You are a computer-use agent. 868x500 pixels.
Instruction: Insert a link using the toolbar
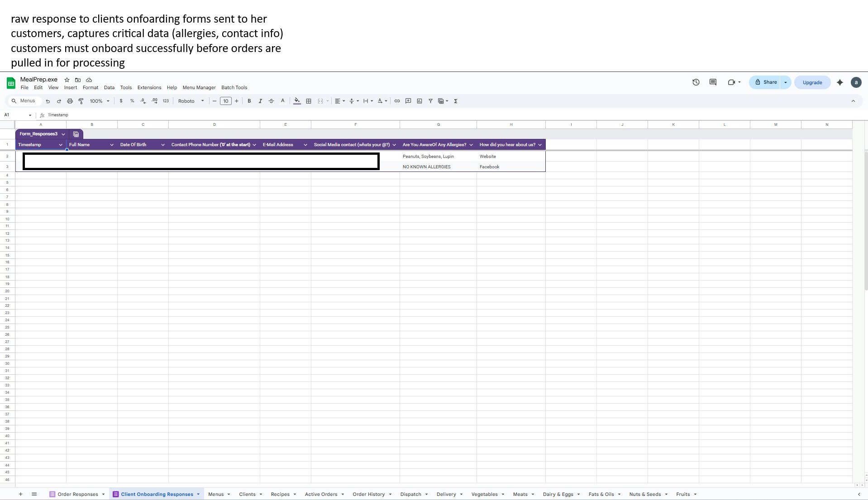click(x=397, y=101)
